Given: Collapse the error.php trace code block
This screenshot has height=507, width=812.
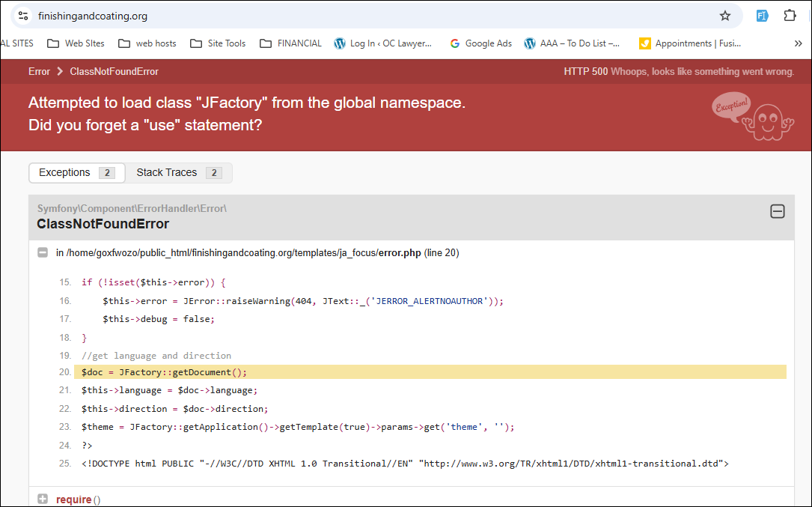Looking at the screenshot, I should (43, 253).
